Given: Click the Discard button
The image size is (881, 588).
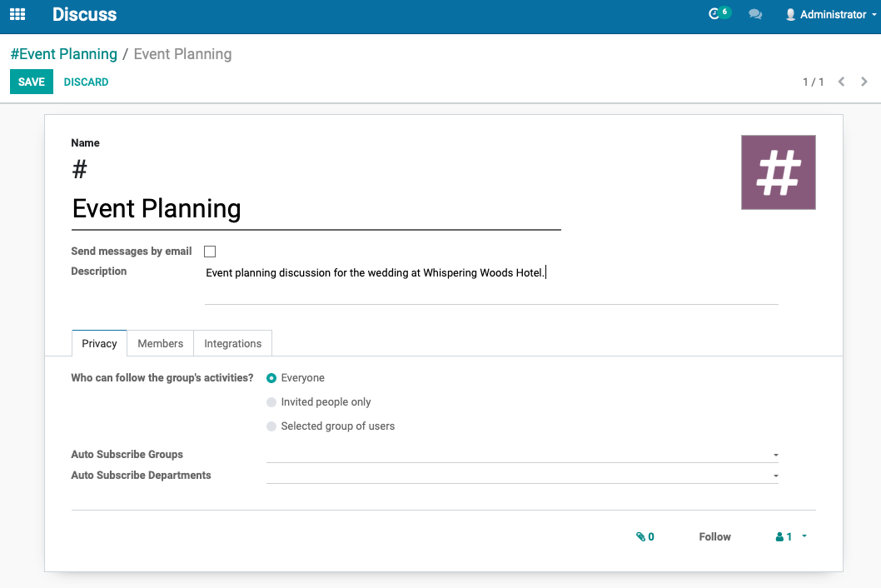Looking at the screenshot, I should [x=86, y=82].
